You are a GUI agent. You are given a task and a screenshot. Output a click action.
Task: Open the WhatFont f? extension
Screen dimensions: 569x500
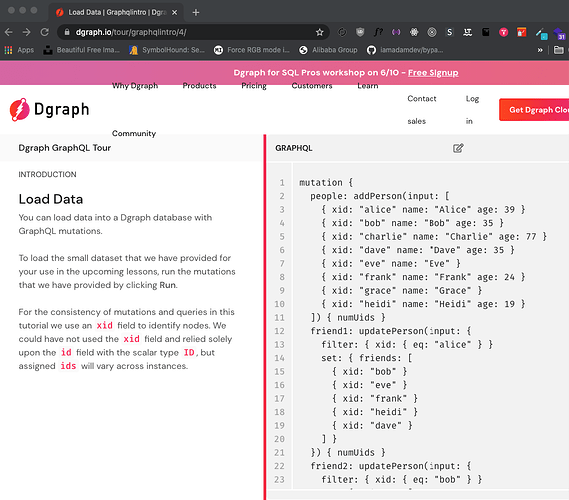tap(378, 32)
